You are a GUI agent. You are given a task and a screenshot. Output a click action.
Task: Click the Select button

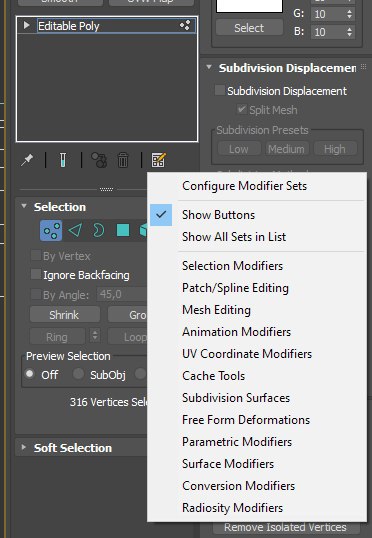[x=249, y=28]
